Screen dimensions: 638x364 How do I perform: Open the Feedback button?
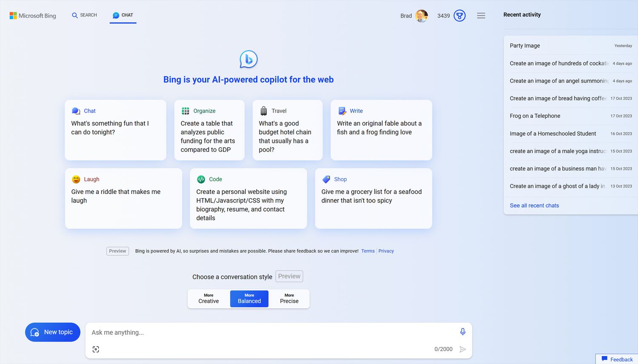click(617, 359)
